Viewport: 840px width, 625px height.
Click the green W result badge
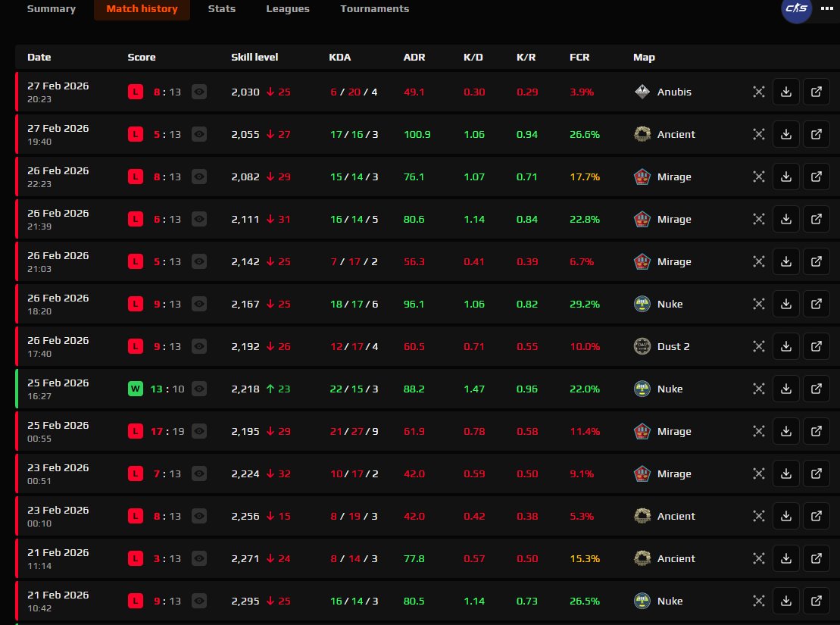click(x=136, y=389)
